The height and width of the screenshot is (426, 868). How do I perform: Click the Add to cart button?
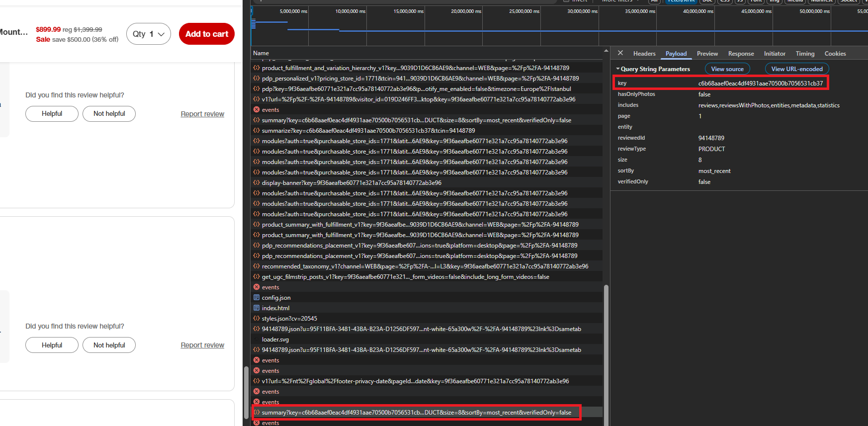point(207,34)
